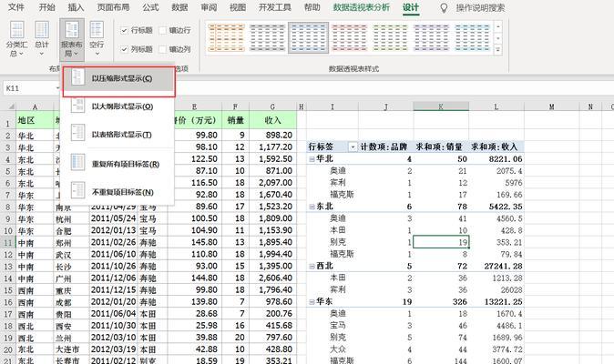
Task: Apply the orange pivot table style
Action: pos(226,37)
